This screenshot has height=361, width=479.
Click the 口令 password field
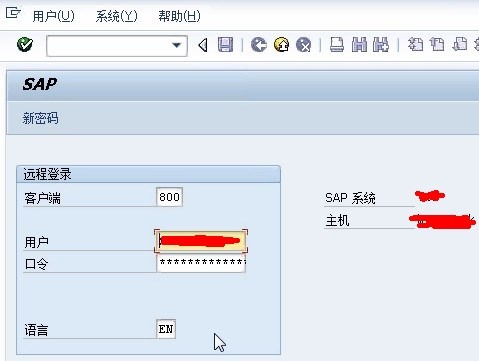tap(201, 263)
